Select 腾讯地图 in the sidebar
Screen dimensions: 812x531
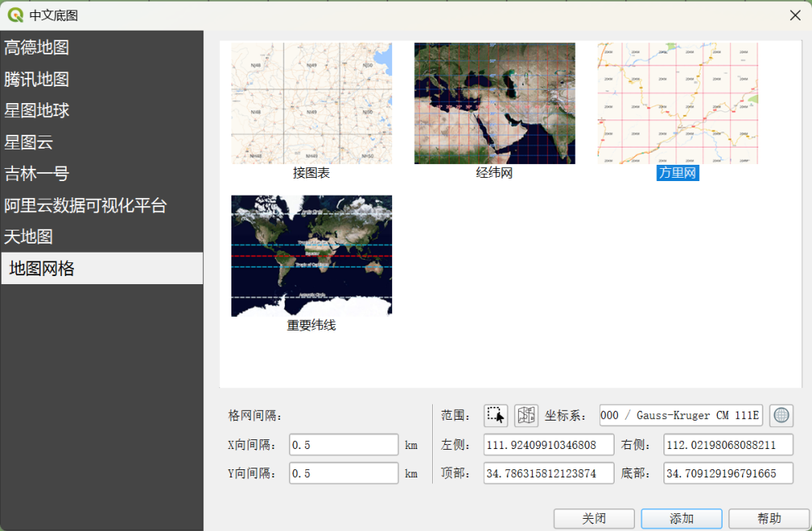[x=102, y=80]
